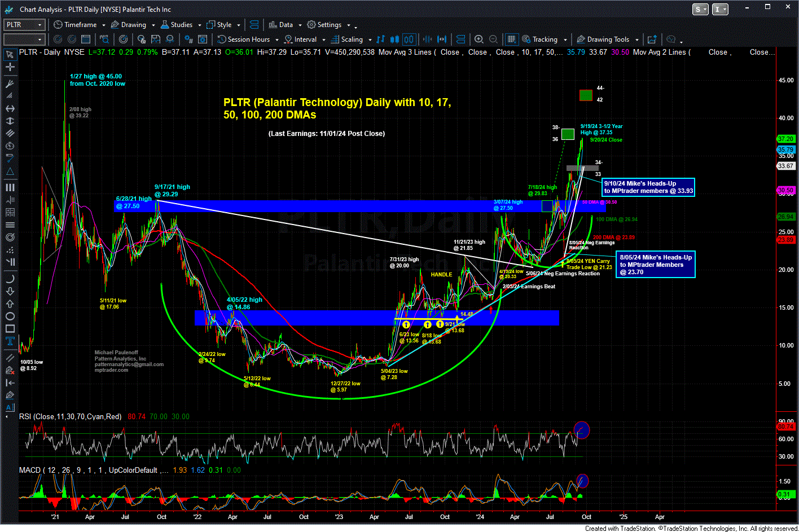
Task: Select the vertical bars drawing tool
Action: [x=10, y=187]
